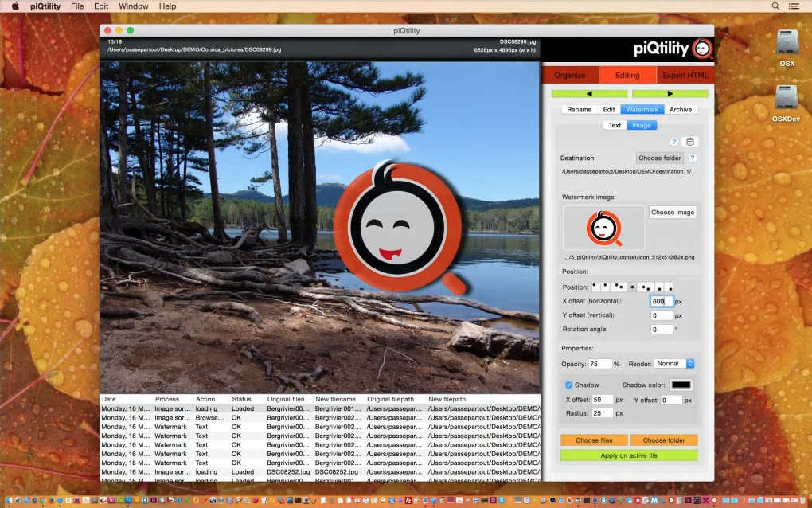Open the File menu
This screenshot has height=508, width=812.
pyautogui.click(x=77, y=6)
